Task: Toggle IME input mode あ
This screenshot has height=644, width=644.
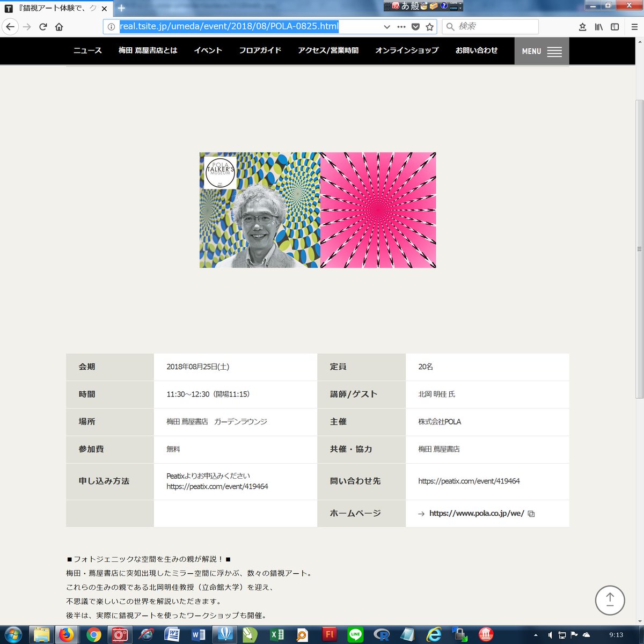Action: click(x=405, y=6)
